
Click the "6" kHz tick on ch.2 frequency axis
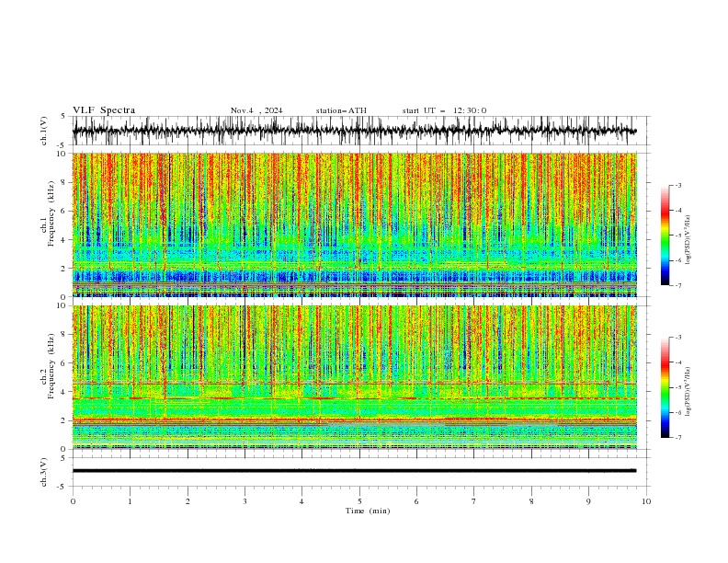pyautogui.click(x=64, y=363)
